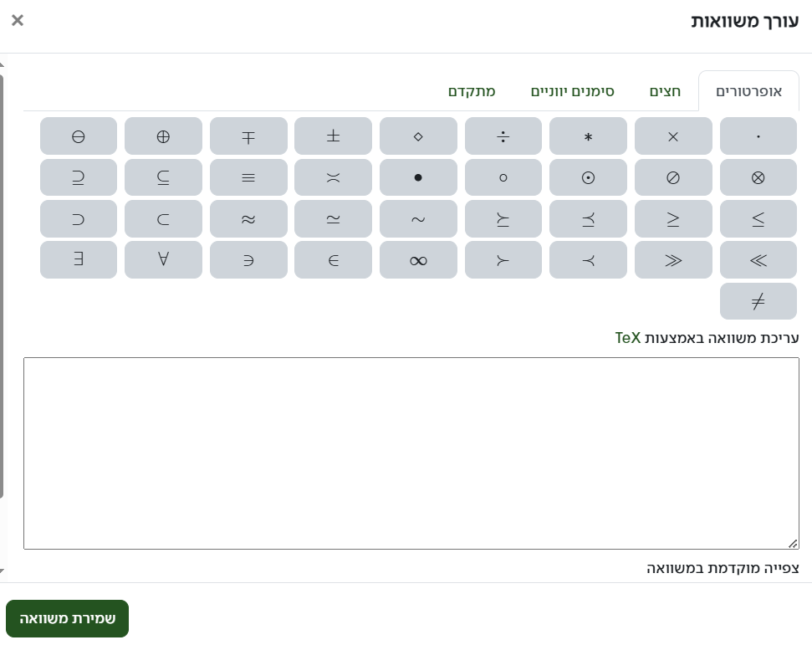Insert the approximately-equal symbol
The width and height of the screenshot is (812, 645).
(248, 219)
